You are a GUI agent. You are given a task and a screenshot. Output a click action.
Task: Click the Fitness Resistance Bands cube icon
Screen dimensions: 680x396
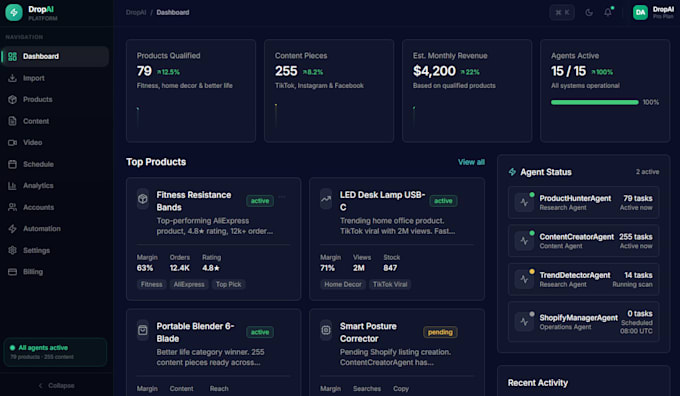143,199
